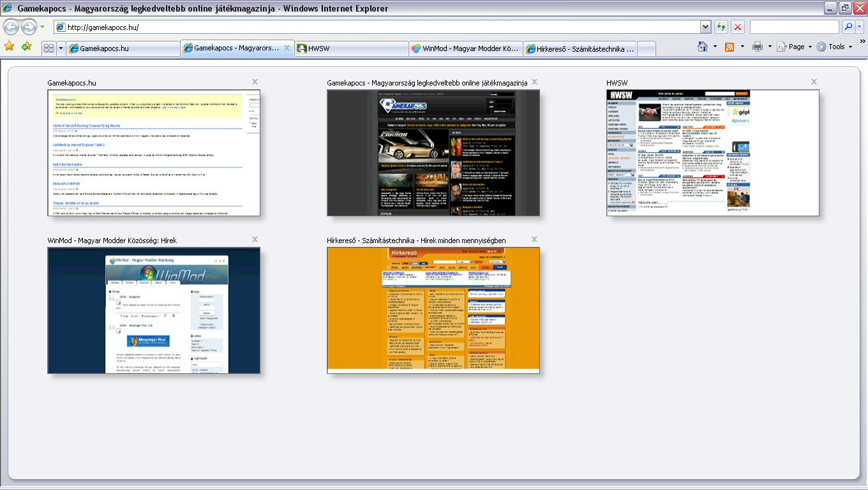Expand the Home button dropdown arrow
Screen dimensions: 868x490
click(715, 47)
